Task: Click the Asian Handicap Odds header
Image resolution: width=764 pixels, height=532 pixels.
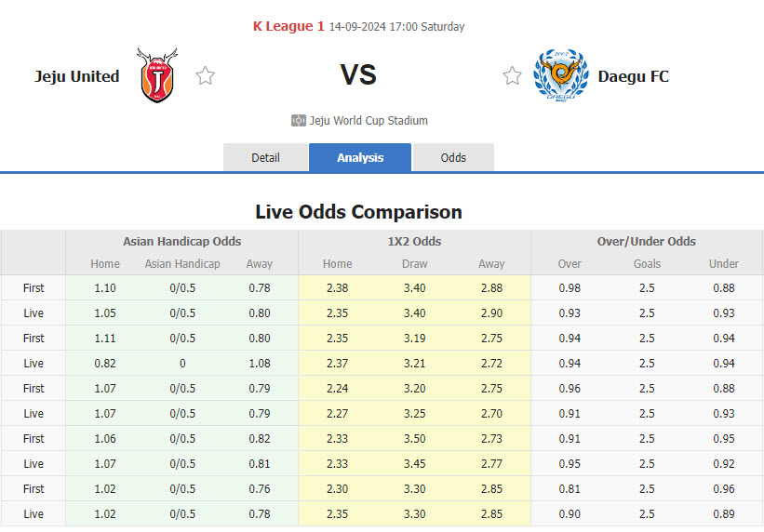Action: click(x=181, y=241)
